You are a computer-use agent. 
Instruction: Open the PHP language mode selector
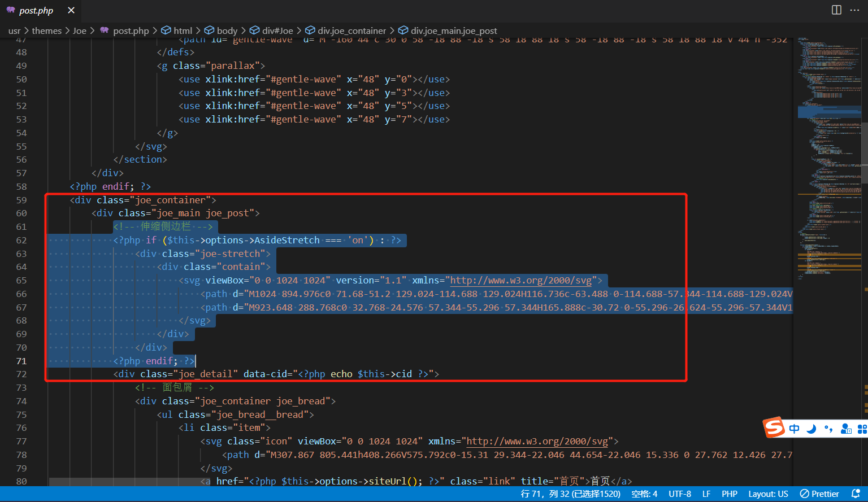coord(729,494)
